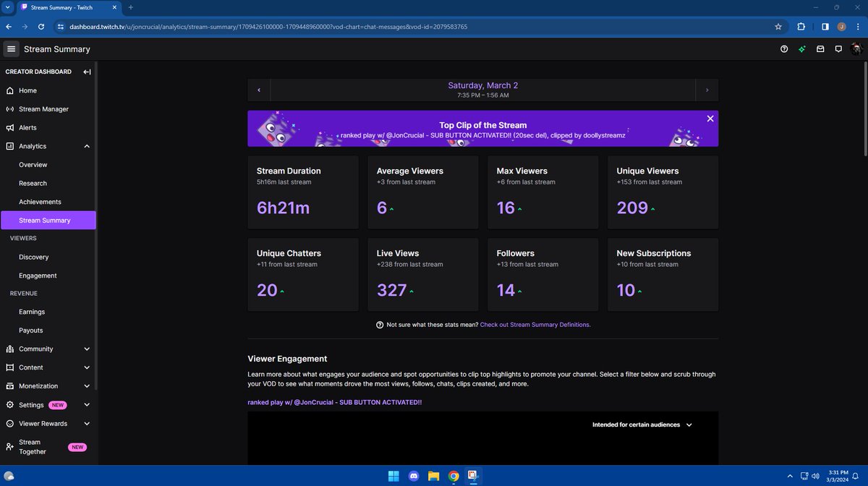Click the Stream Manager broadcast icon
Viewport: 868px width, 486px height.
[10, 109]
